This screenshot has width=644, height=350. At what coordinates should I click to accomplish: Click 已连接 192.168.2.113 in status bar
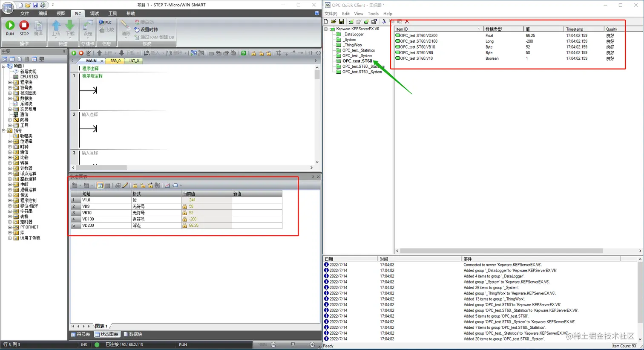124,345
